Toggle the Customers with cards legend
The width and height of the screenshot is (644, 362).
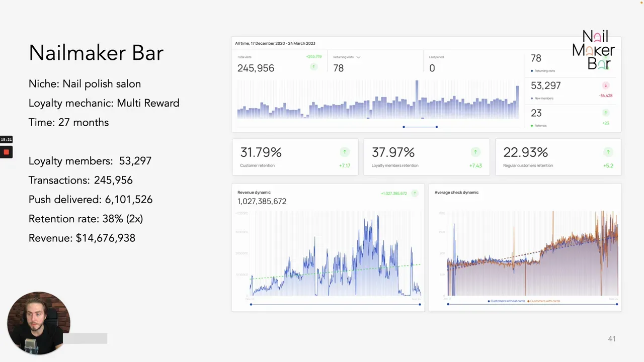point(544,301)
